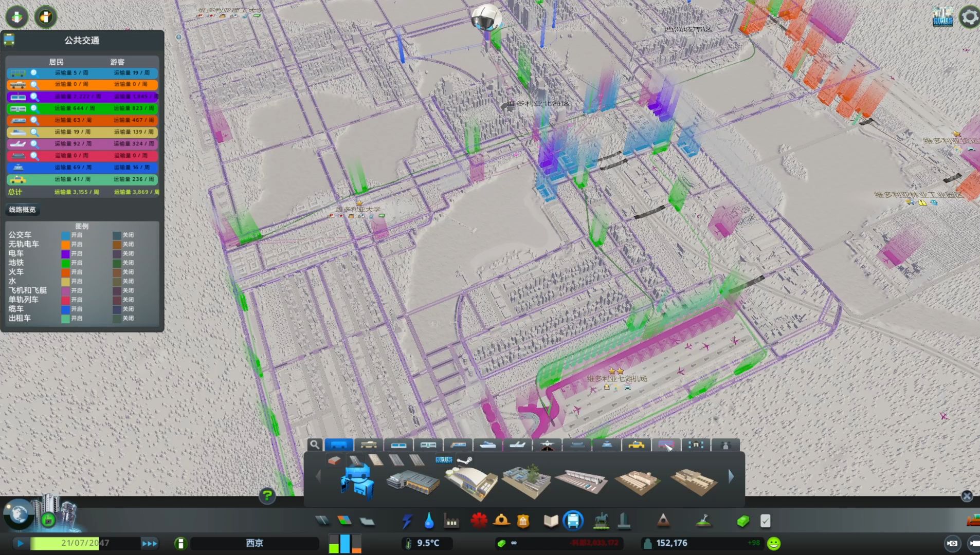Change simulation speed with triple arrows

[150, 544]
